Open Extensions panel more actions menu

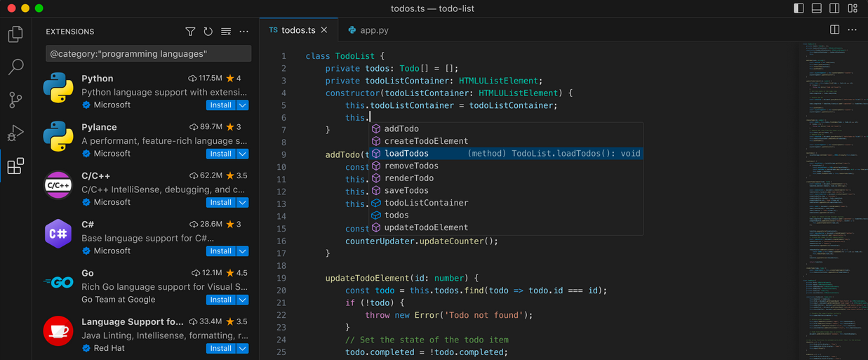(x=243, y=32)
